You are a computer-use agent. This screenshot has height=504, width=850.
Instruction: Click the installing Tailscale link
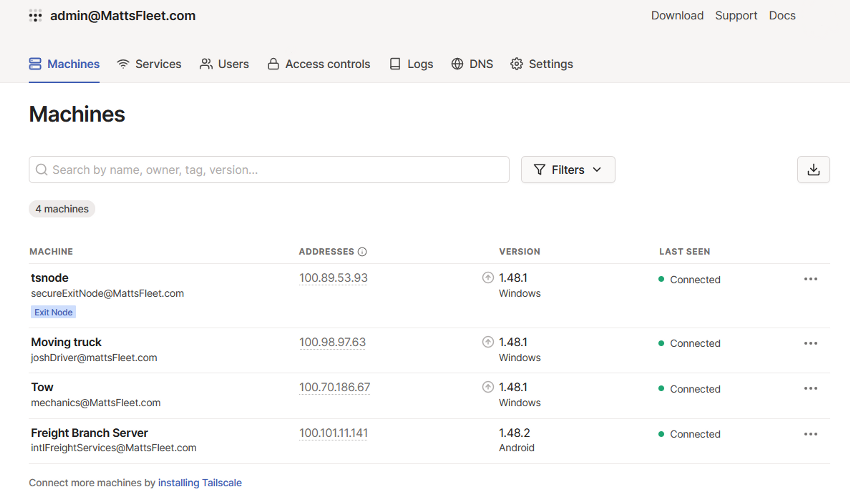pyautogui.click(x=199, y=483)
